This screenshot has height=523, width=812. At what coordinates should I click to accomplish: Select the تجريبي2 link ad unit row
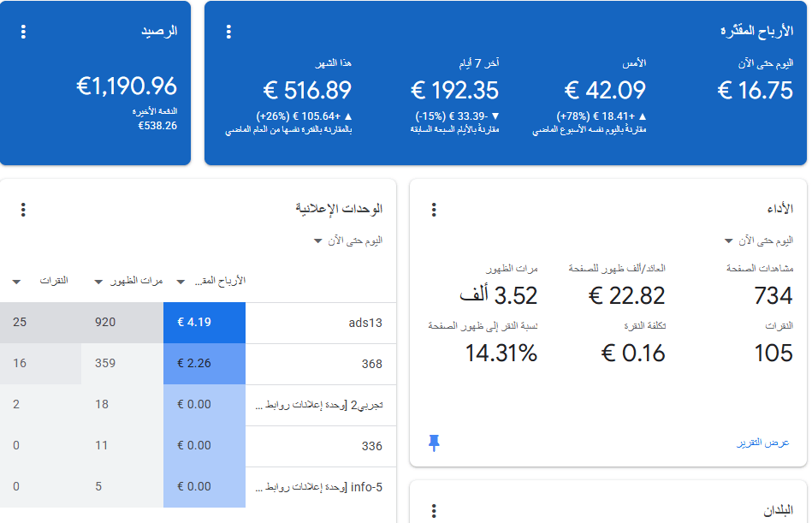click(321, 405)
